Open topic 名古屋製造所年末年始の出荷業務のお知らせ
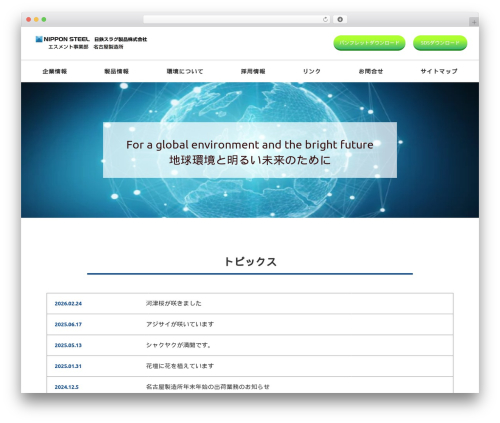 click(208, 387)
